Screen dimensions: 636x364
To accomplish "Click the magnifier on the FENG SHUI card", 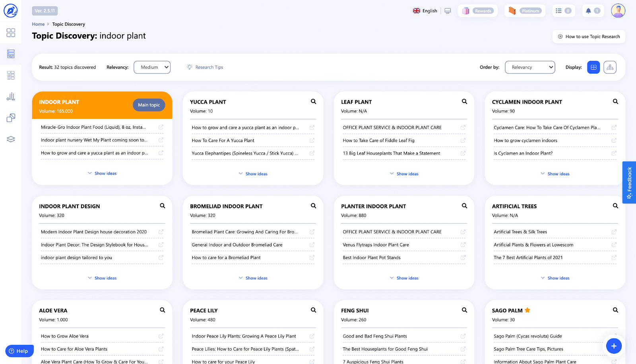I will [x=464, y=310].
